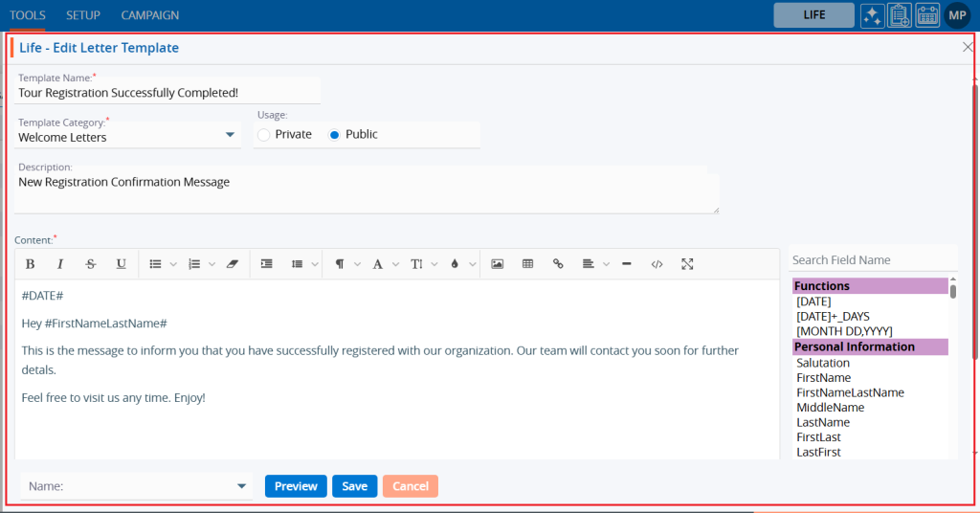Save the letter template
This screenshot has height=513, width=980.
coord(354,486)
